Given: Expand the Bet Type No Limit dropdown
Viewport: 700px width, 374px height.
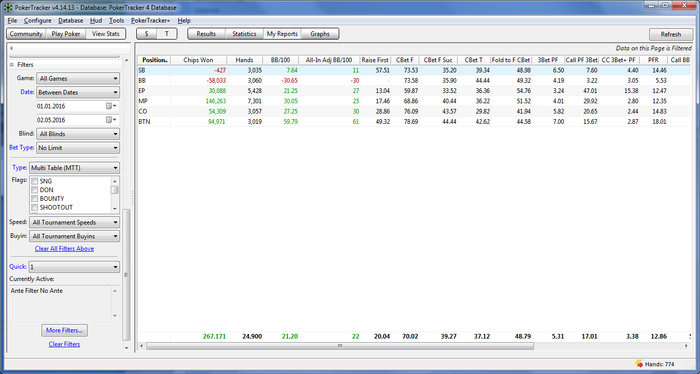Looking at the screenshot, I should 78,148.
